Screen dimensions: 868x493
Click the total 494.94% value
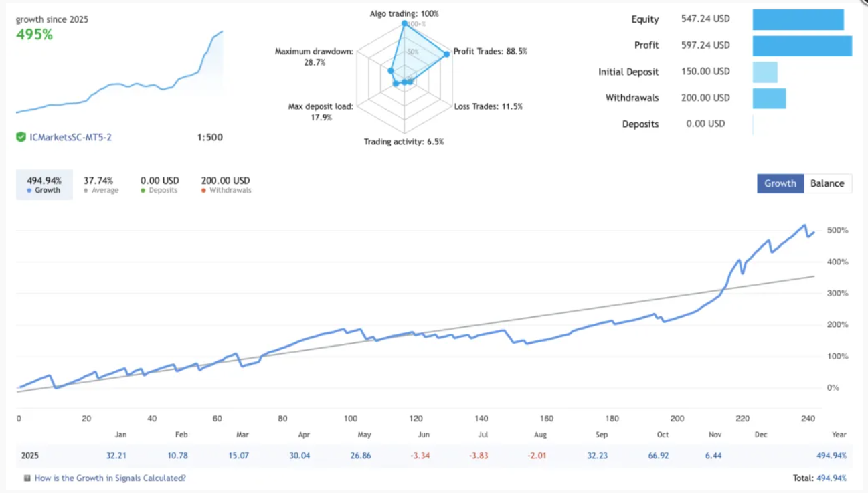tap(831, 478)
